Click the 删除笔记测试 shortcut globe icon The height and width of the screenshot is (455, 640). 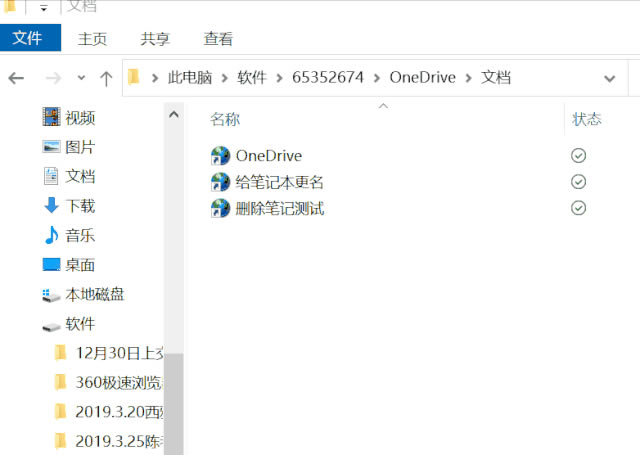pos(220,208)
